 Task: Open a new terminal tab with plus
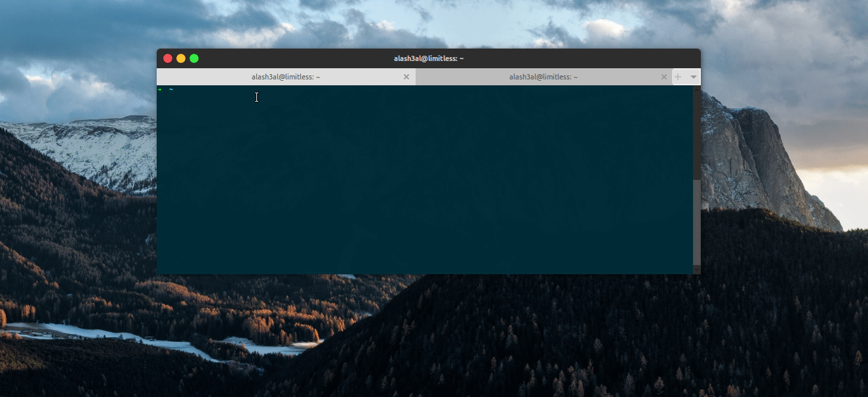coord(679,77)
